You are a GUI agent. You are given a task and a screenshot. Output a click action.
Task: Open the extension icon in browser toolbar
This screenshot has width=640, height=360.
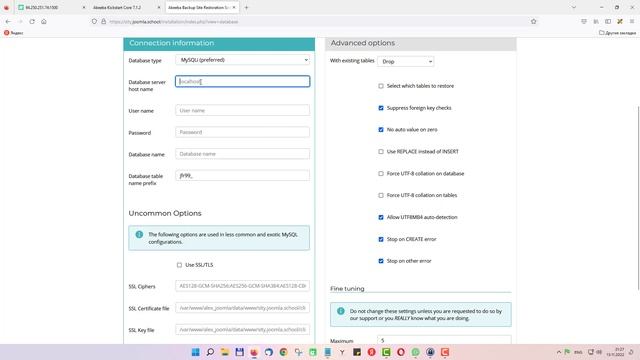click(x=620, y=22)
